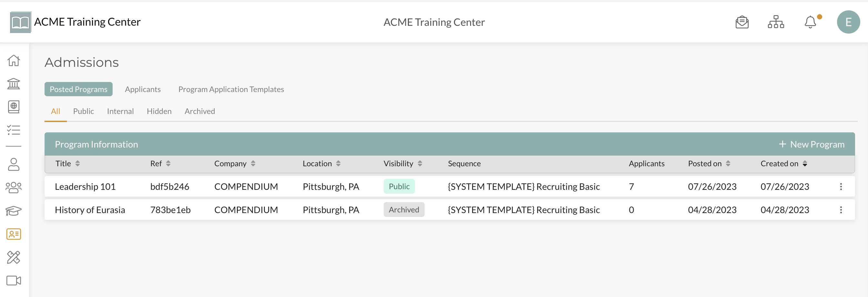Sort programs by Created on date
Viewport: 868px width, 297px height.
pyautogui.click(x=805, y=163)
